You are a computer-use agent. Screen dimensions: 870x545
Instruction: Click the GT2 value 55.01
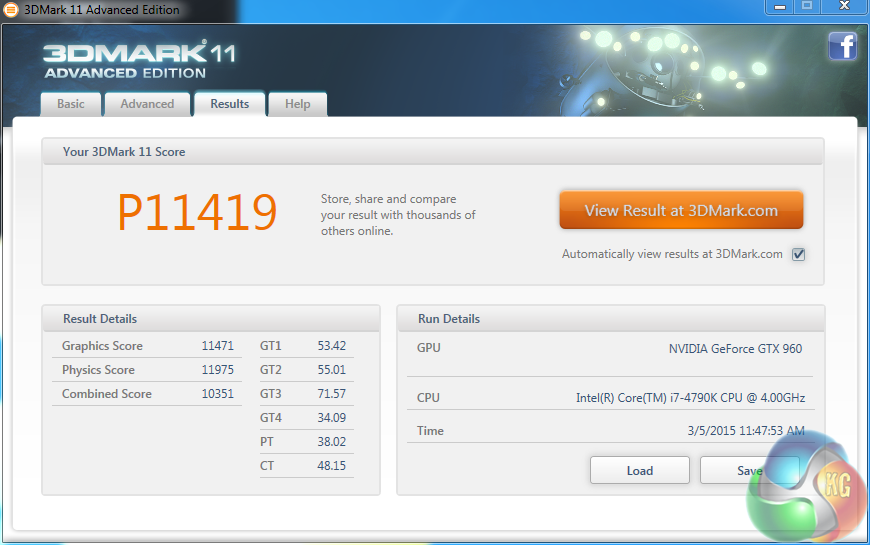332,370
